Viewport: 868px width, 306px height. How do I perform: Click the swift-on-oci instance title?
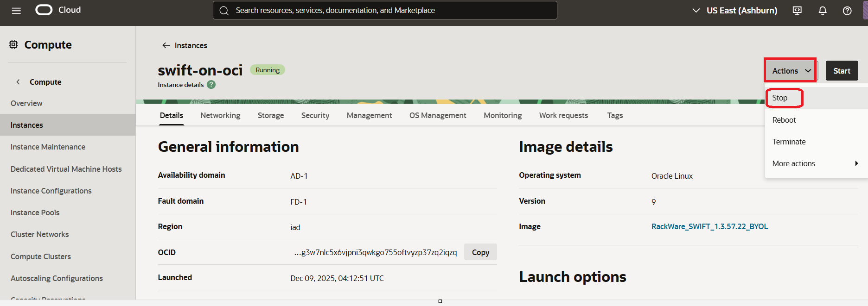pos(200,70)
